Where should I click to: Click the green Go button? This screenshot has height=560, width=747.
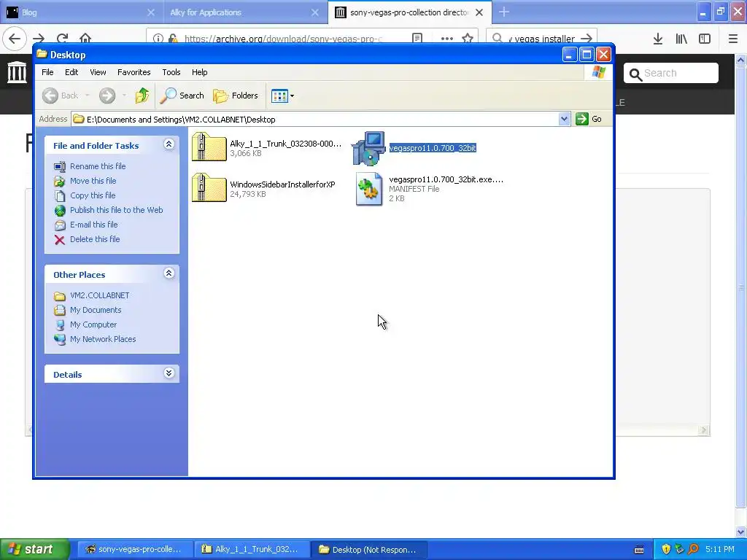(589, 119)
